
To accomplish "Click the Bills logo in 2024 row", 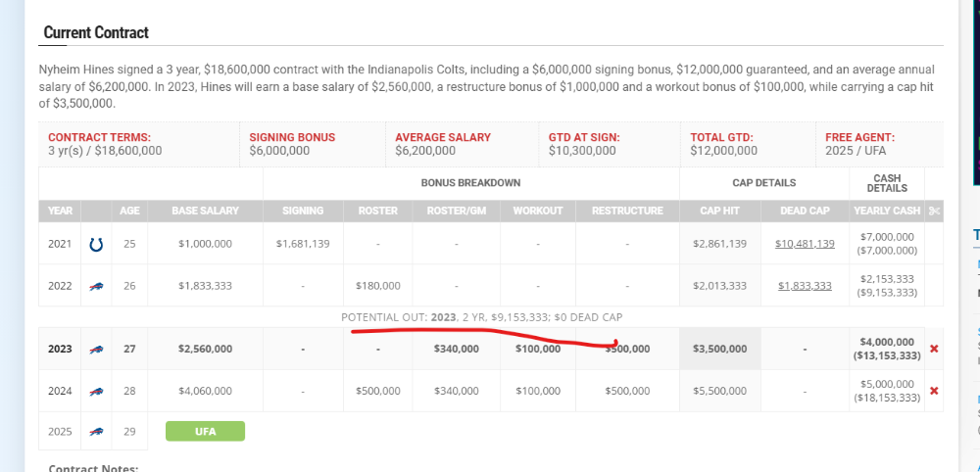I will pyautogui.click(x=96, y=392).
